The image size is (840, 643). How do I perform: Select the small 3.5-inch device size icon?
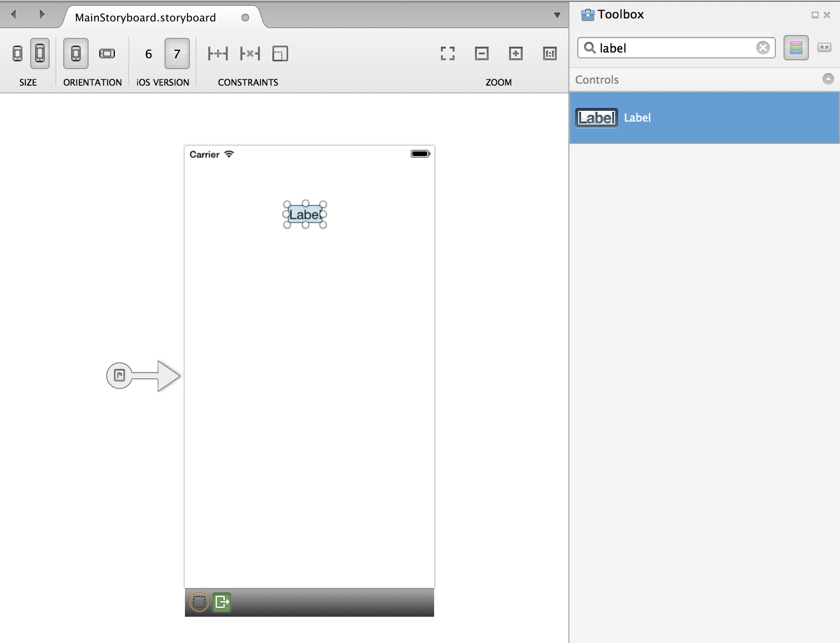(18, 54)
